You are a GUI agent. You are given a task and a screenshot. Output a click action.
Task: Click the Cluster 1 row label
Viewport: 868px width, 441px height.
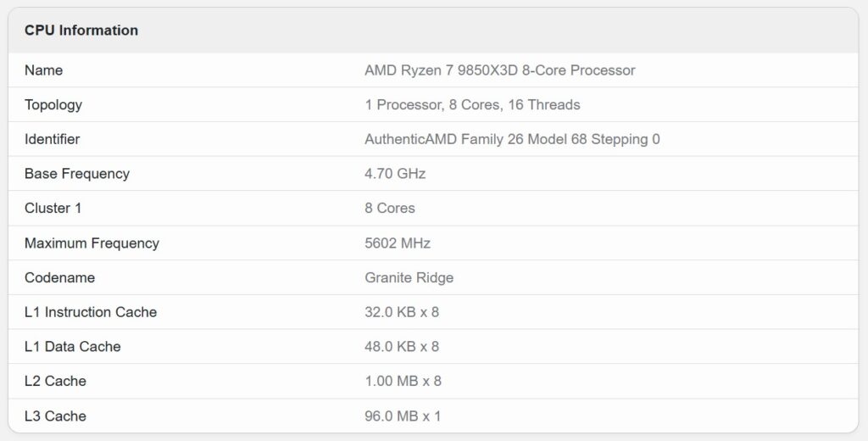click(53, 209)
